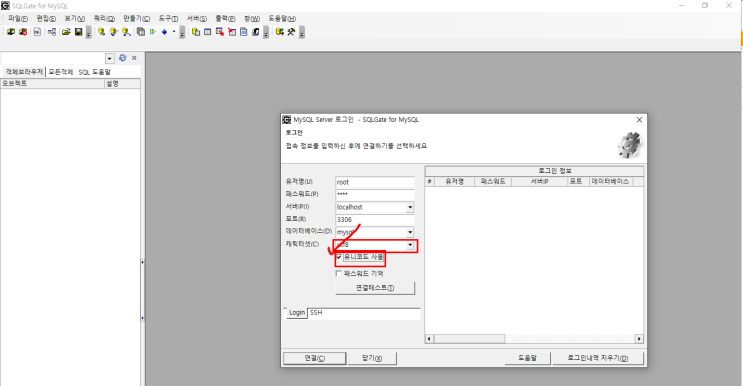The width and height of the screenshot is (743, 386).
Task: Click the login list scroll right arrow
Action: pos(639,339)
